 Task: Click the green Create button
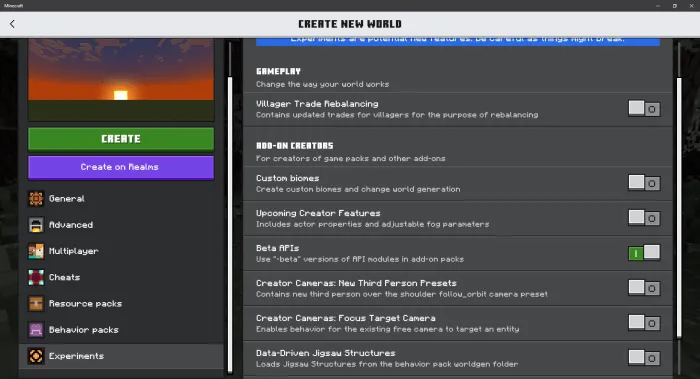[x=121, y=139]
